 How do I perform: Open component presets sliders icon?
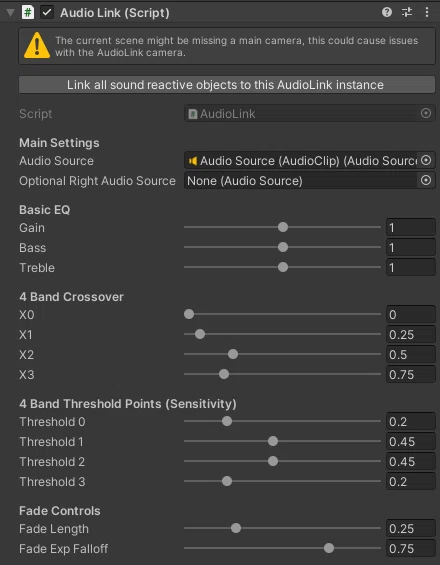tap(407, 13)
